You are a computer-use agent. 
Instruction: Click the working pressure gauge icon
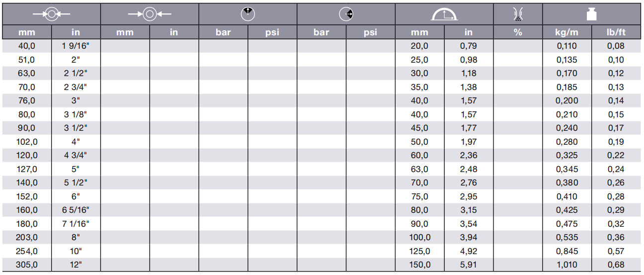coord(247,14)
